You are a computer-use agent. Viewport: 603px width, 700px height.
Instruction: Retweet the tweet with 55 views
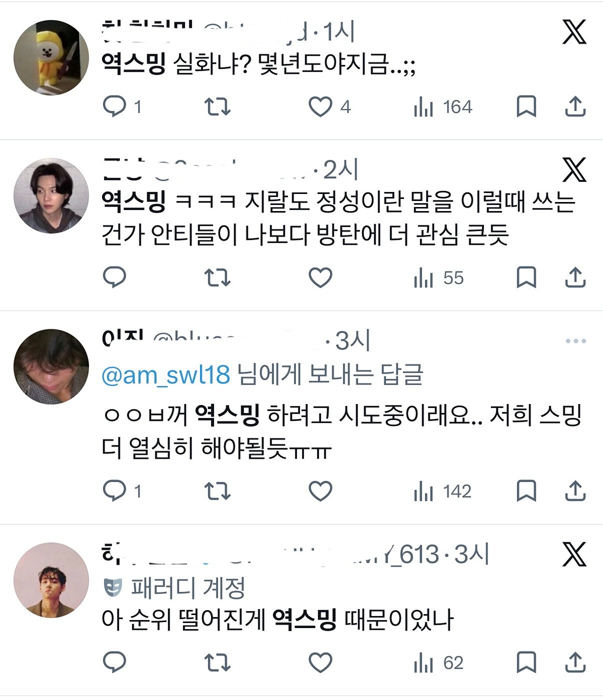tap(217, 277)
